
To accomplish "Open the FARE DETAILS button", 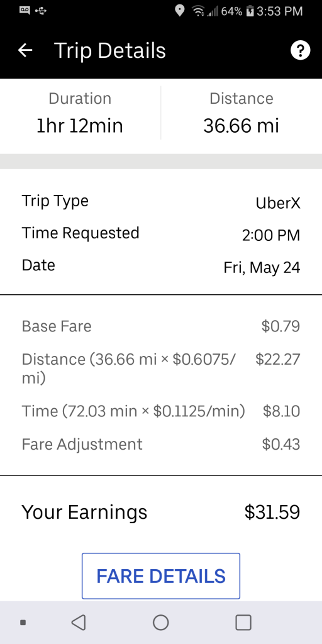I will pos(161,576).
